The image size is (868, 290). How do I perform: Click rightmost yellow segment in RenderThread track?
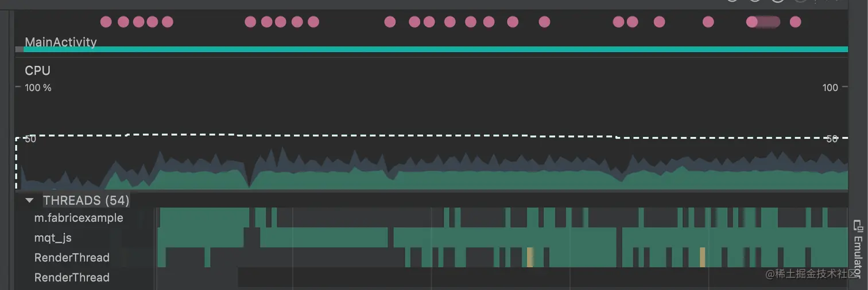click(702, 257)
